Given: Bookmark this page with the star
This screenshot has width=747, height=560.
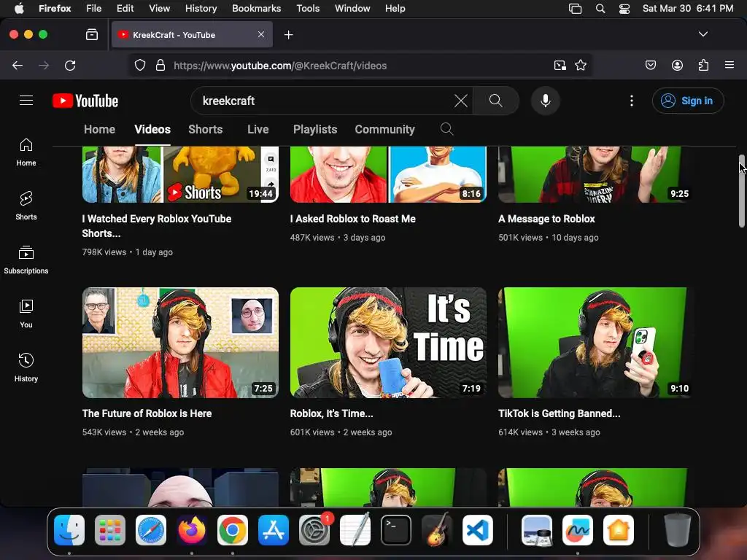Looking at the screenshot, I should point(580,65).
